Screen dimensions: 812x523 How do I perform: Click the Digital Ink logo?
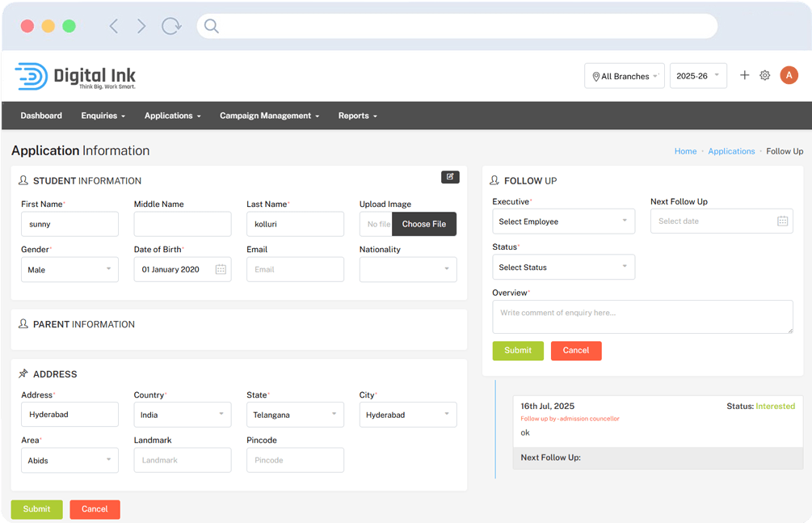click(x=75, y=76)
